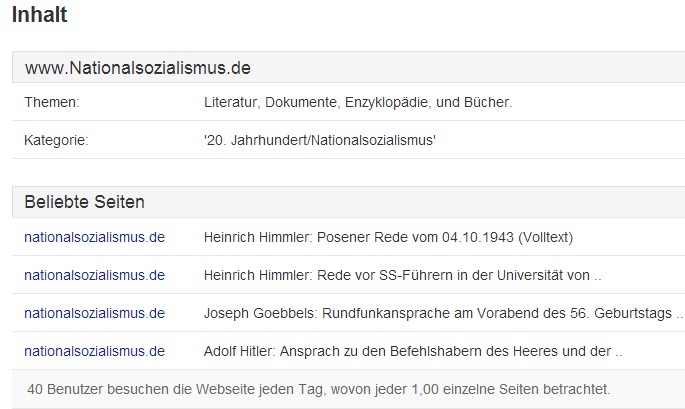Select 'Rede vor SS-Führern in der Universität' text
Image resolution: width=685 pixels, height=409 pixels.
click(440, 275)
